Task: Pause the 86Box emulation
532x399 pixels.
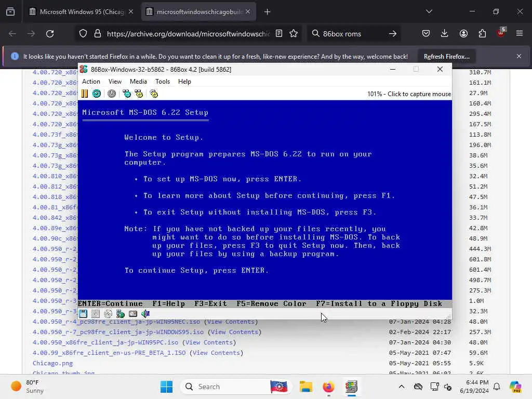Action: pos(85,94)
